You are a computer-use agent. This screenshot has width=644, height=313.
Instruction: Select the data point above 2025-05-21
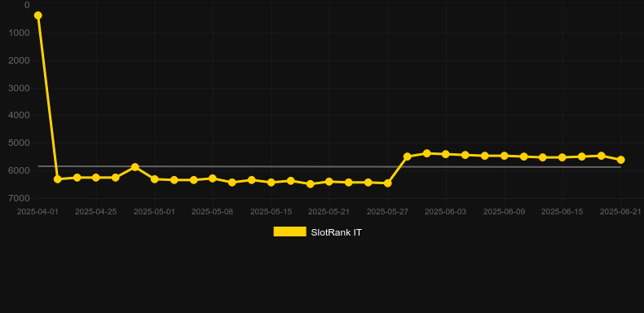click(329, 181)
